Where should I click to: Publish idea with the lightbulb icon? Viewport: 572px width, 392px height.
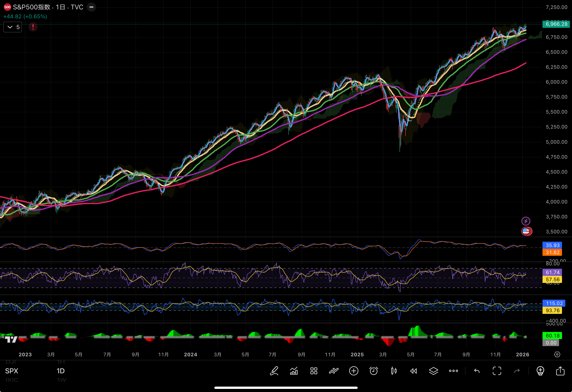coord(540,371)
